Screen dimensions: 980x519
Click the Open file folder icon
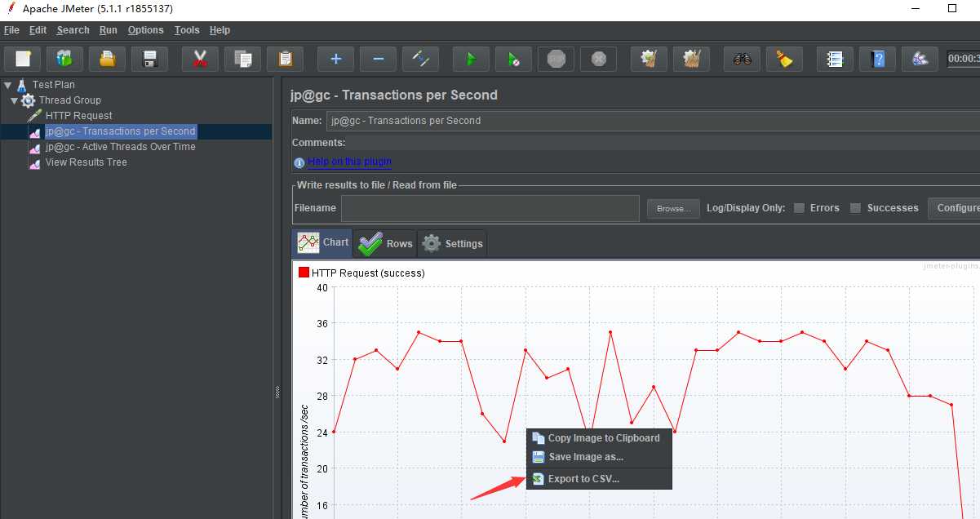point(107,59)
